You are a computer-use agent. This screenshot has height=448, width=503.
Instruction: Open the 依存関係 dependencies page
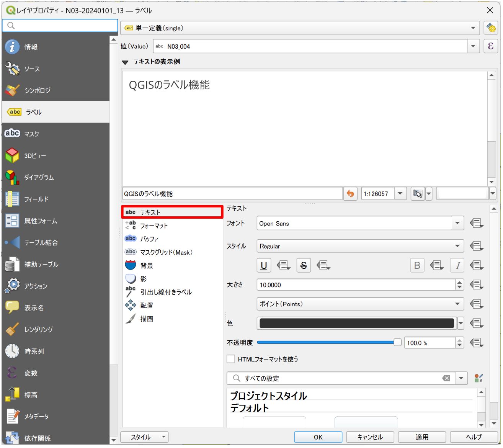(56, 438)
